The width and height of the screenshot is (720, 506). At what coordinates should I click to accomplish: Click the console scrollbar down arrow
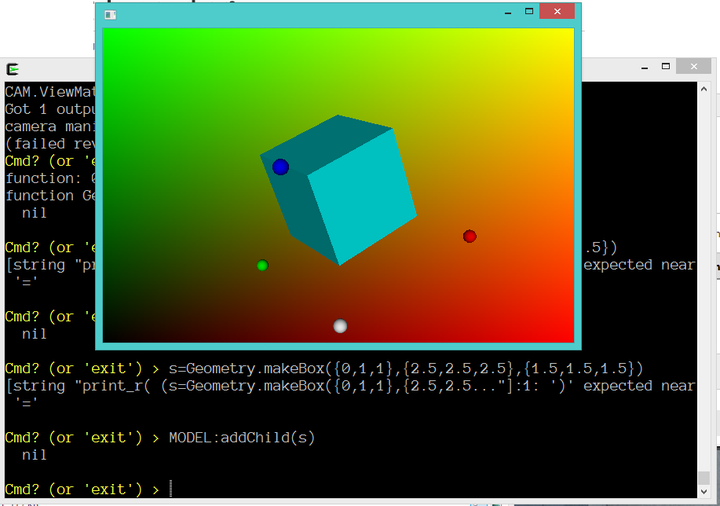(704, 490)
